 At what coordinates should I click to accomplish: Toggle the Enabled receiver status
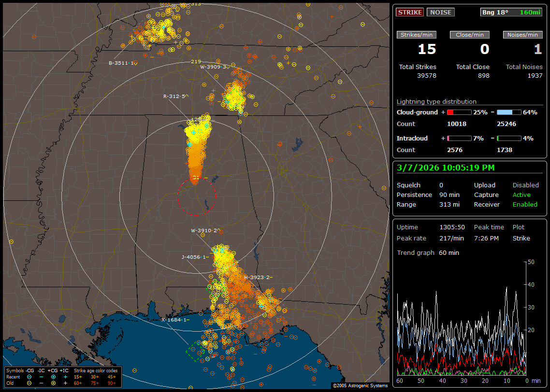coord(525,204)
